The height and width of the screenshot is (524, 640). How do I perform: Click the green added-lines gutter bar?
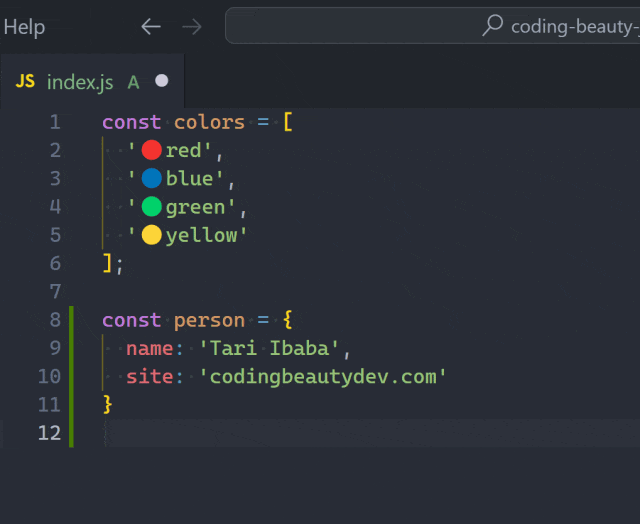pos(71,376)
